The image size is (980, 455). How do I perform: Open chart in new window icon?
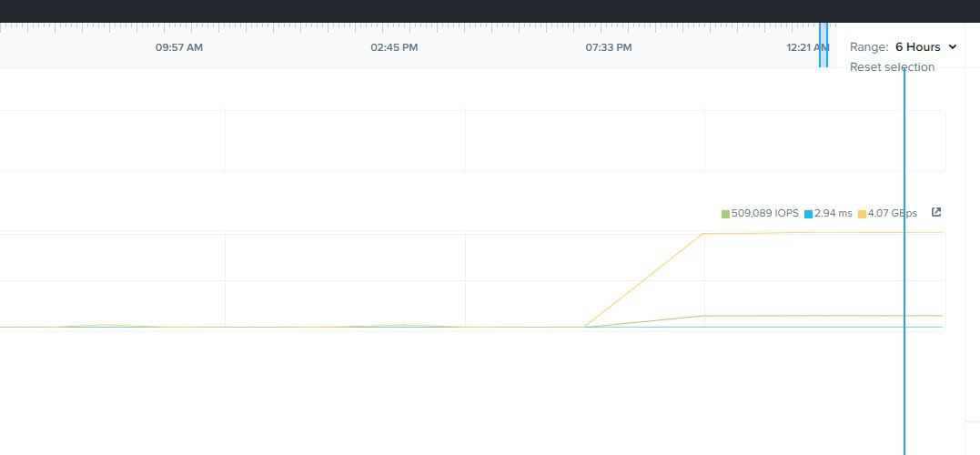[936, 212]
